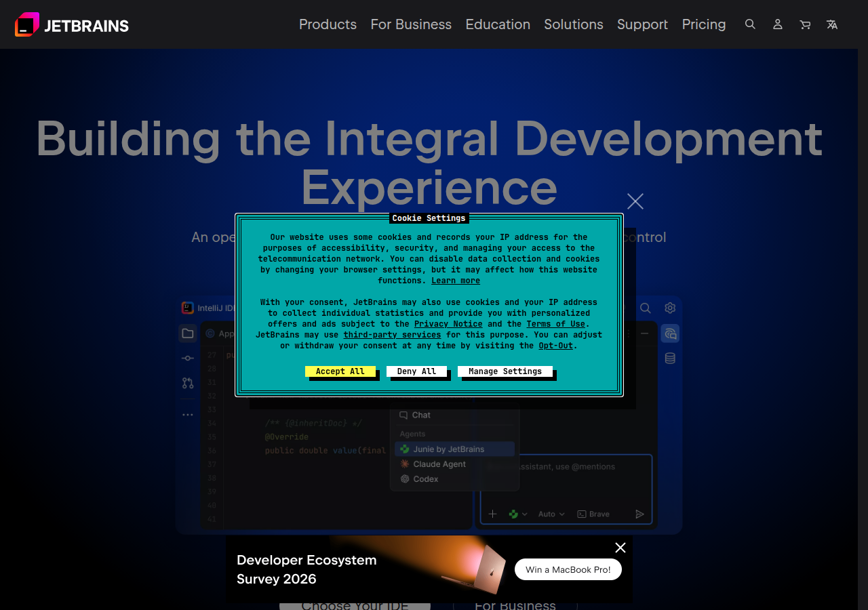This screenshot has width=868, height=610.
Task: Click the MacBook image in survey banner
Action: (475, 569)
